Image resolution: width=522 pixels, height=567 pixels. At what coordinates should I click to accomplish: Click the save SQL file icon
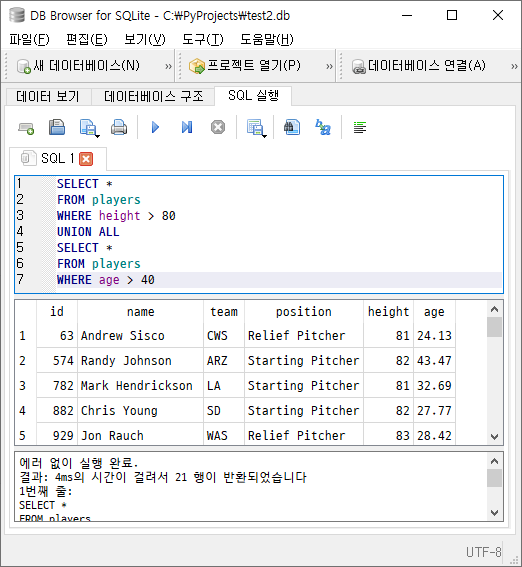(87, 127)
